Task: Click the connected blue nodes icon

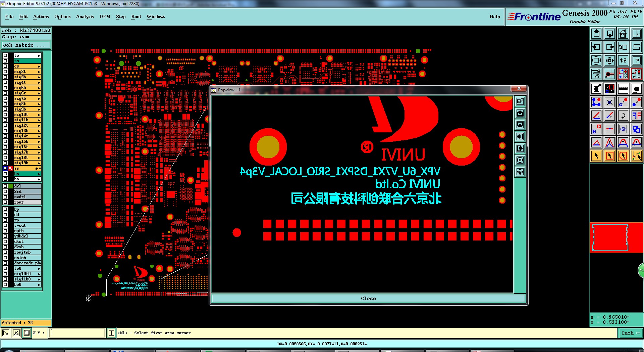Action: click(596, 102)
